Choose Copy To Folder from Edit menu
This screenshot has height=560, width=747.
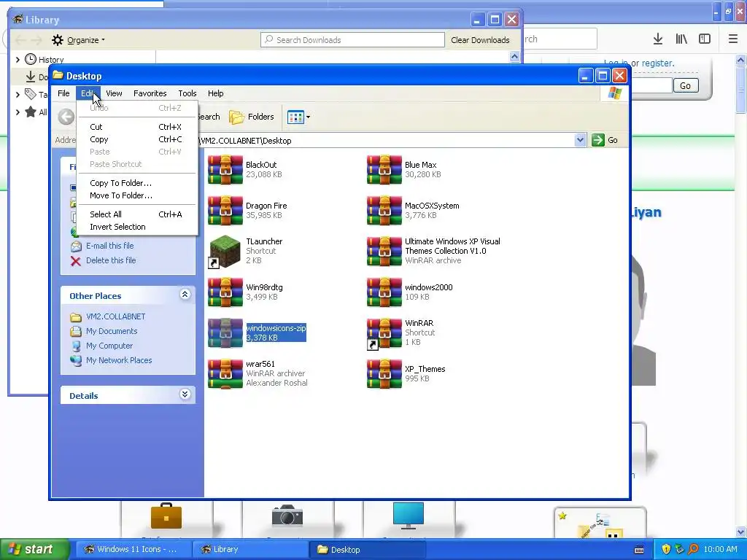[136, 183]
